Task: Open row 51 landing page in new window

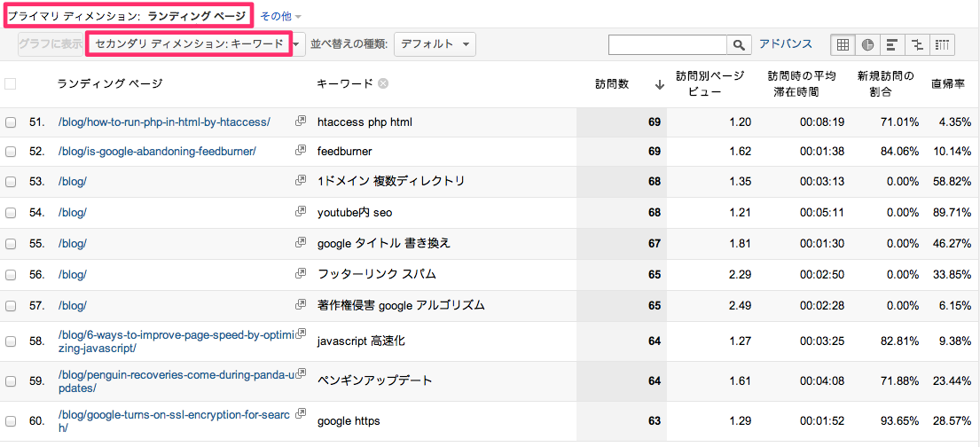Action: point(301,121)
